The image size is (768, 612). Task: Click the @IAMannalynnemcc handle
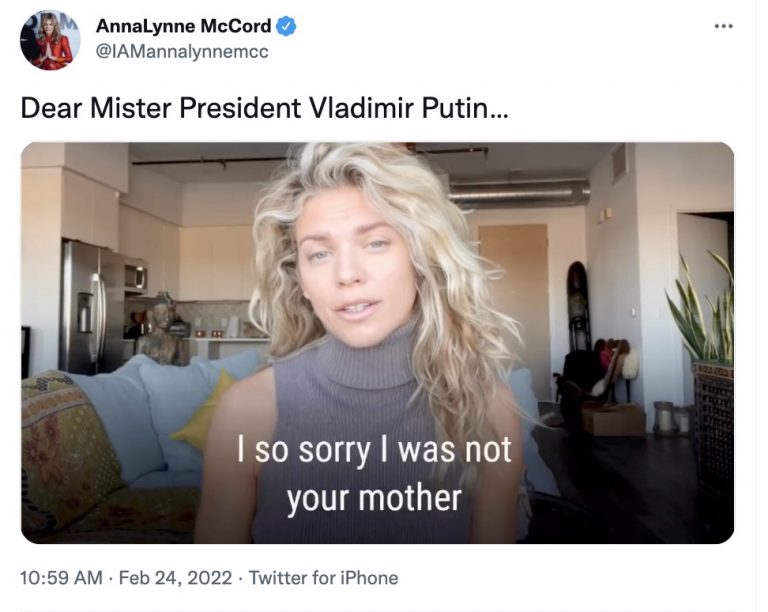182,51
